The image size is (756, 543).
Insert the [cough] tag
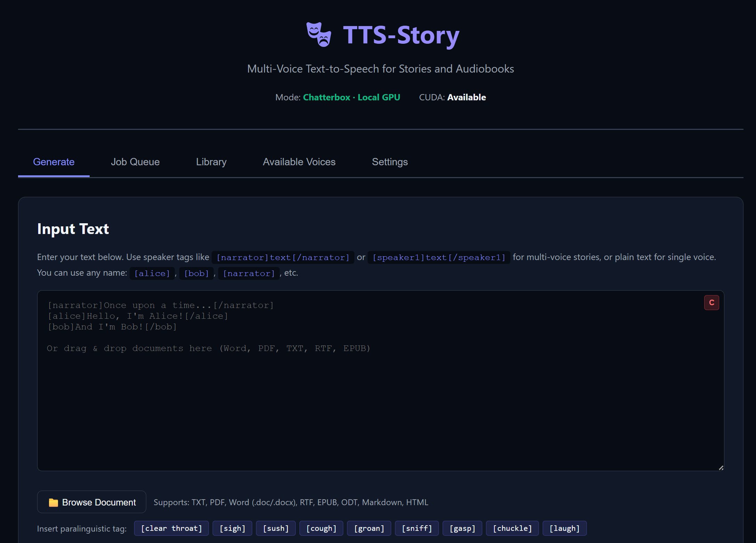pyautogui.click(x=321, y=528)
